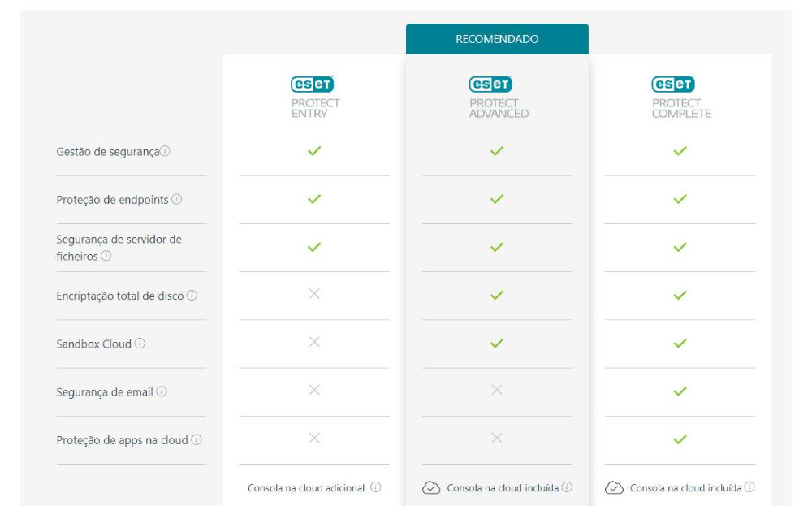The height and width of the screenshot is (506, 812).
Task: Show info for Encriptação total de disco
Action: (192, 296)
